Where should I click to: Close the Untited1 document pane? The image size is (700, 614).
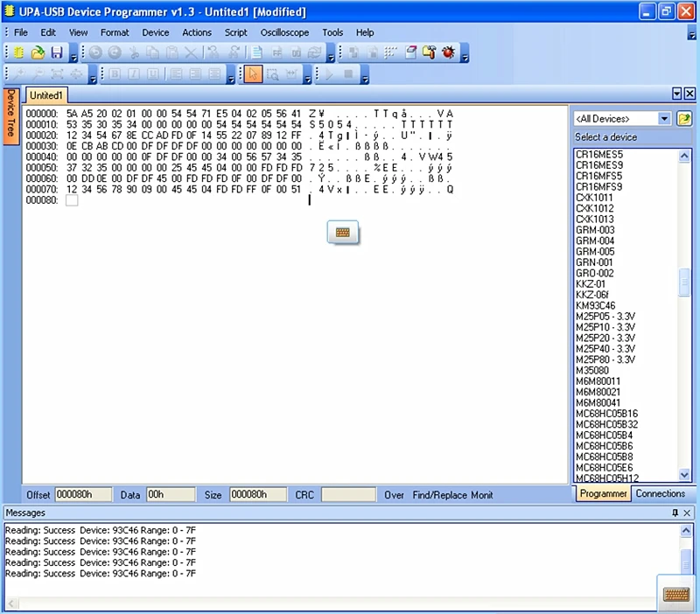(689, 94)
